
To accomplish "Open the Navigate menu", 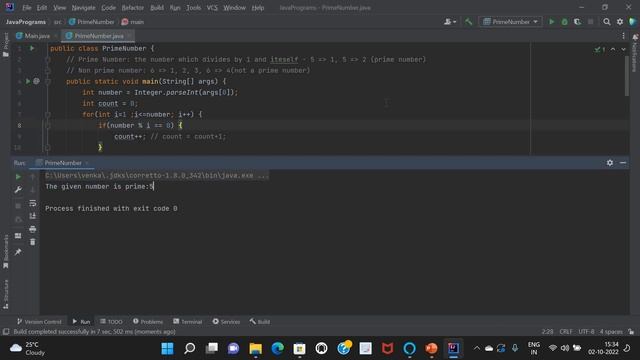I will pos(83,8).
